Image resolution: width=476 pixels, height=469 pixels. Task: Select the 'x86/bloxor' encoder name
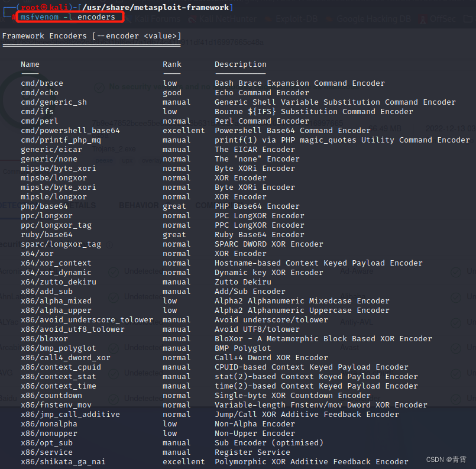coord(44,338)
